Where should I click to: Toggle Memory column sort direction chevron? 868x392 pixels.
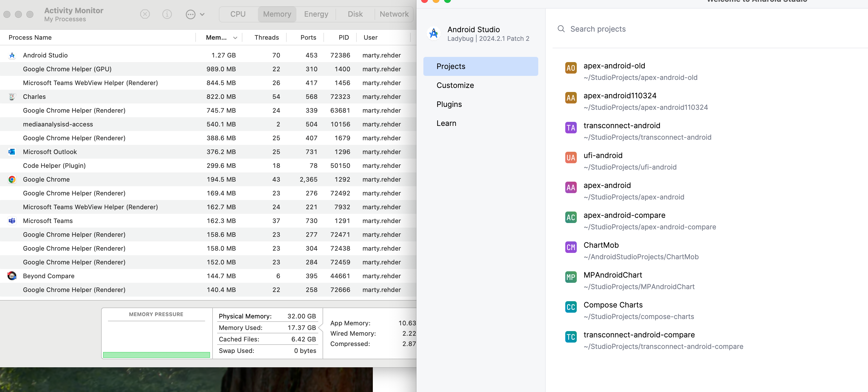pyautogui.click(x=235, y=38)
